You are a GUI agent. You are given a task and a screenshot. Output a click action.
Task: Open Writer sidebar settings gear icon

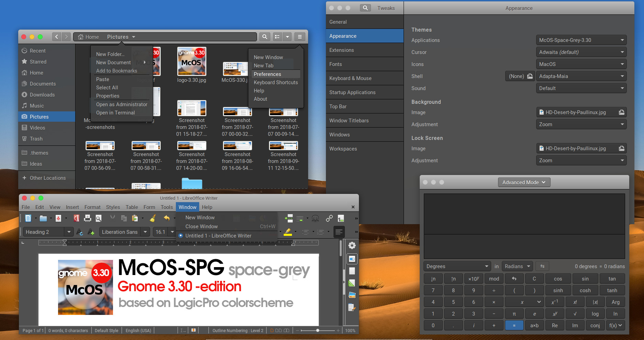[x=352, y=245]
